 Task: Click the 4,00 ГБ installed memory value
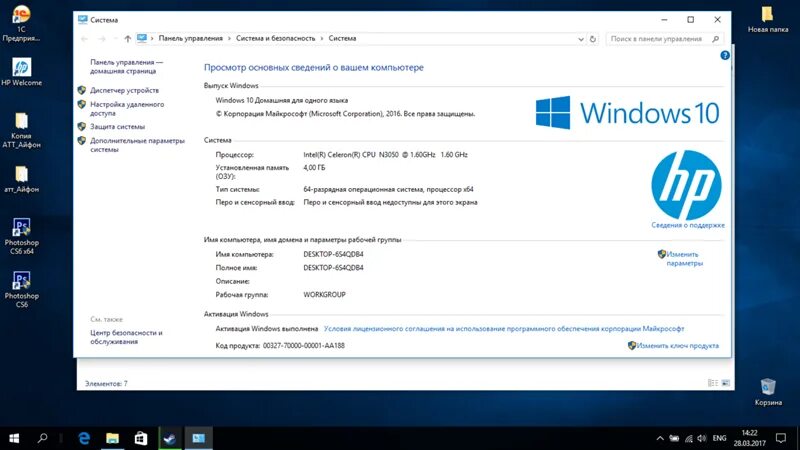click(314, 167)
